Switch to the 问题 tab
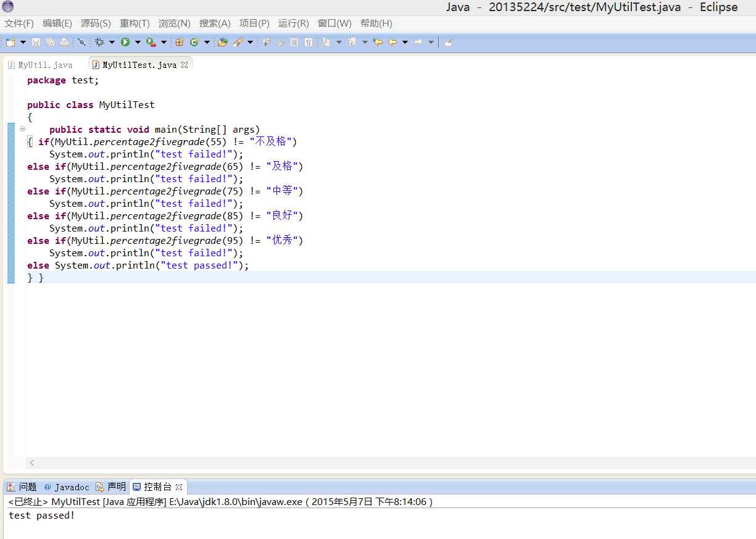The image size is (756, 539). pos(22,487)
